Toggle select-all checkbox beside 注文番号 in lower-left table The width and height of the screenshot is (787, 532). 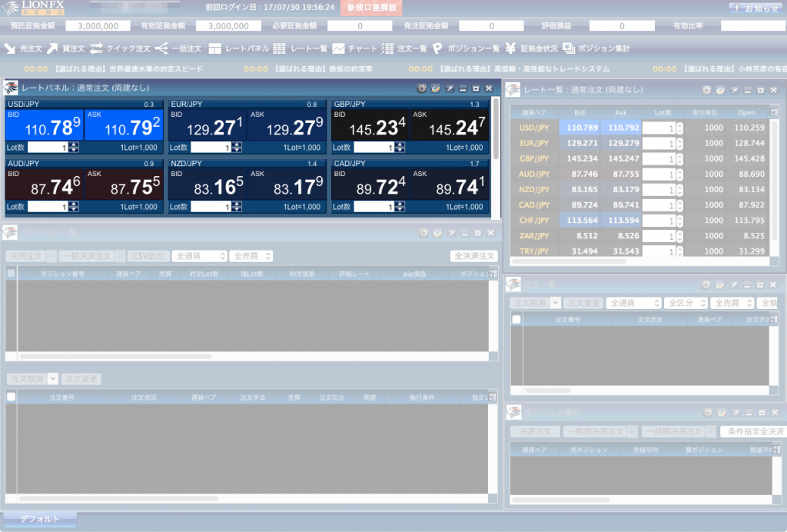11,397
